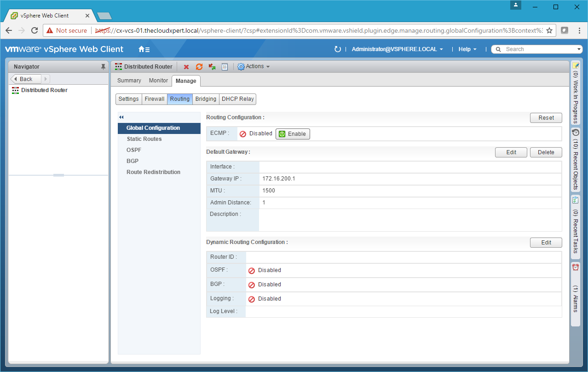Collapse the routing side menu with double arrows
The image size is (588, 372).
[x=121, y=117]
